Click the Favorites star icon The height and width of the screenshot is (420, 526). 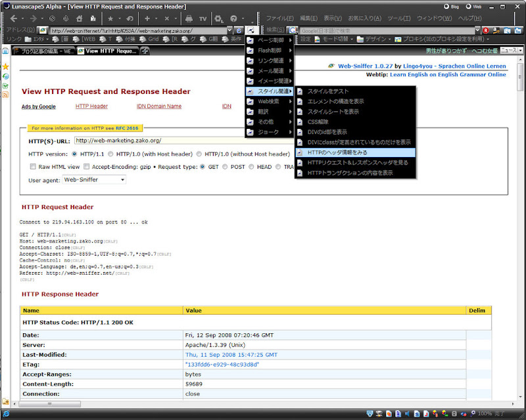pyautogui.click(x=110, y=18)
